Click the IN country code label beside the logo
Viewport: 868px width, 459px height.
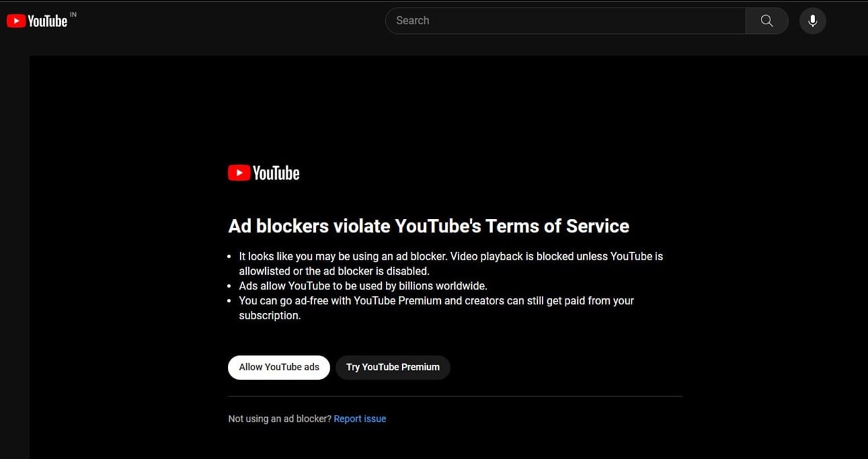[73, 14]
